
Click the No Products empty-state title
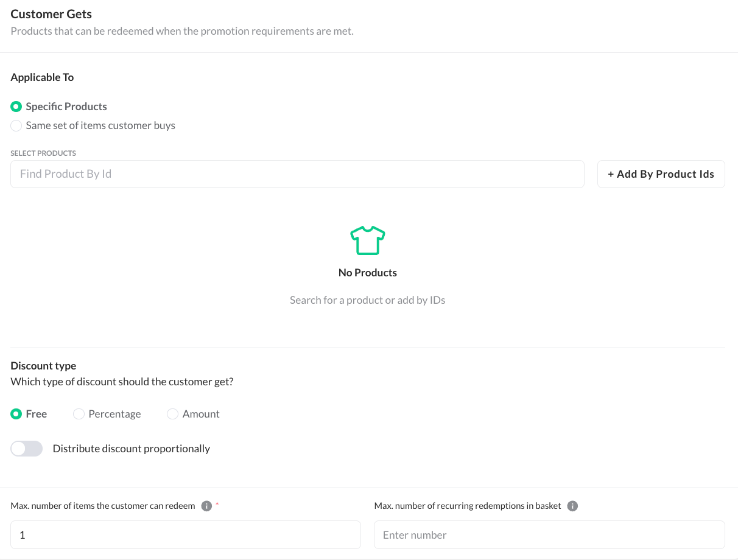(x=368, y=273)
